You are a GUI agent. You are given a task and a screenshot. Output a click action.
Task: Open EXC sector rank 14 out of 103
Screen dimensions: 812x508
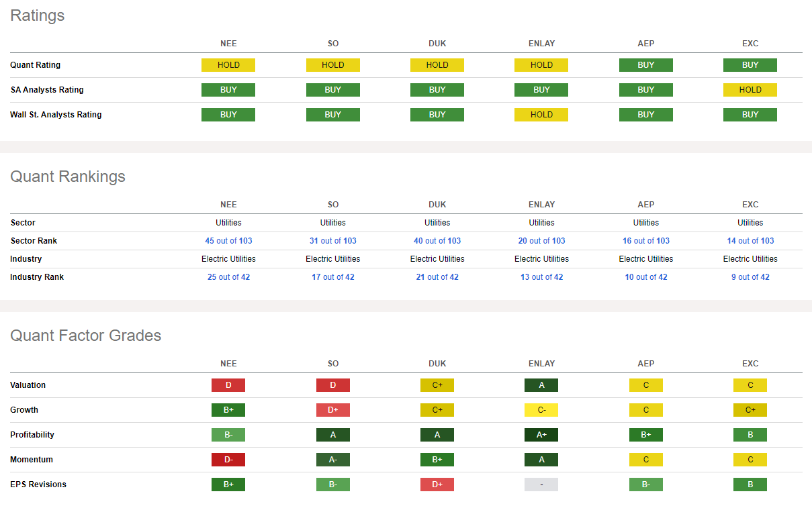tap(750, 241)
